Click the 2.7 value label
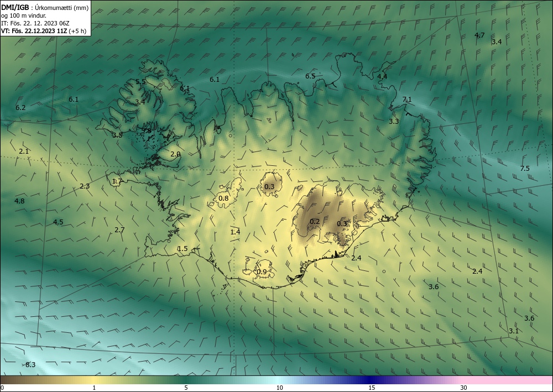This screenshot has width=553, height=392. [x=119, y=230]
